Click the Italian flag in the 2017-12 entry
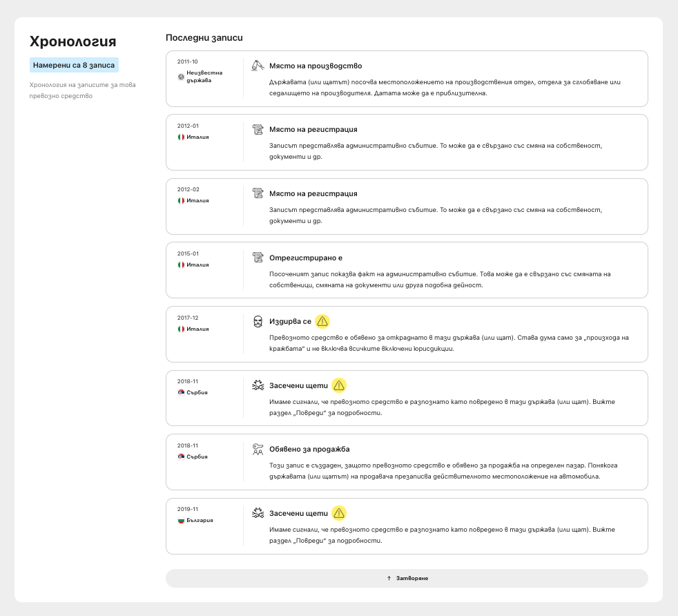The height and width of the screenshot is (616, 678). 181,329
